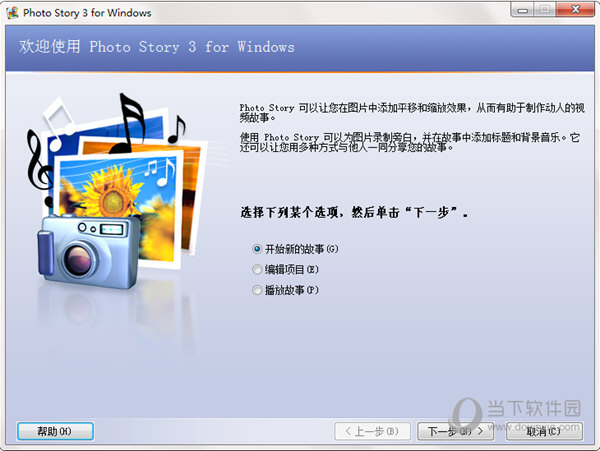Open help with the 帮助 (H) button
Screen dimensions: 600x451
click(55, 431)
